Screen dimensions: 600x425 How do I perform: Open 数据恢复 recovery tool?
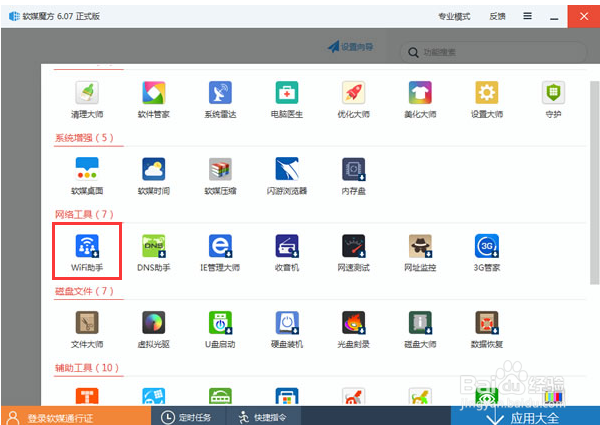click(x=487, y=330)
